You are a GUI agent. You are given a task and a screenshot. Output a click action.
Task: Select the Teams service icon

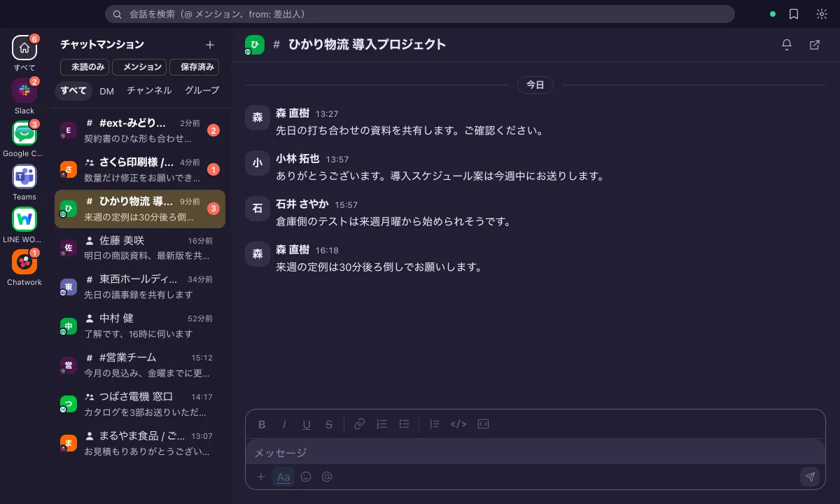pyautogui.click(x=24, y=176)
